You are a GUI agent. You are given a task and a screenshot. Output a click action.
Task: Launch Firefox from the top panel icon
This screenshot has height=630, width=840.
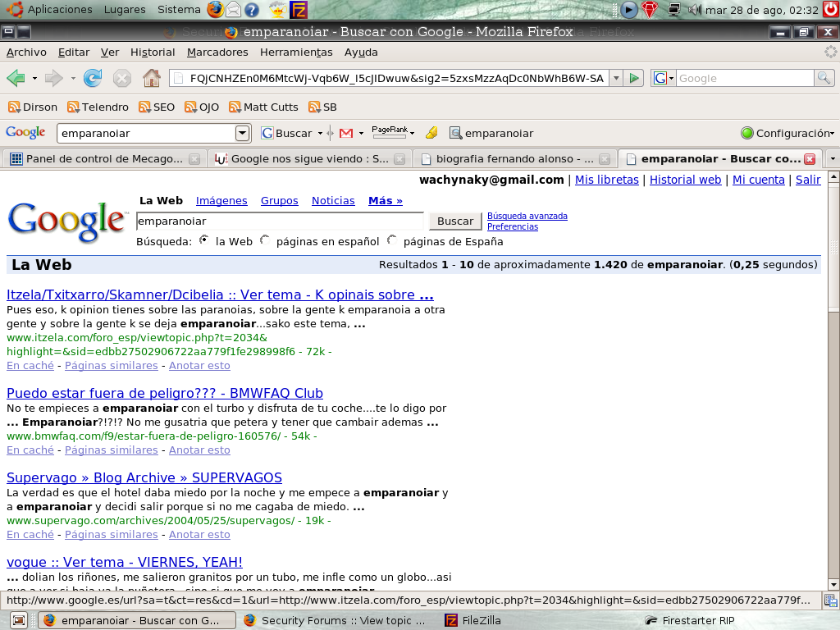(x=216, y=9)
